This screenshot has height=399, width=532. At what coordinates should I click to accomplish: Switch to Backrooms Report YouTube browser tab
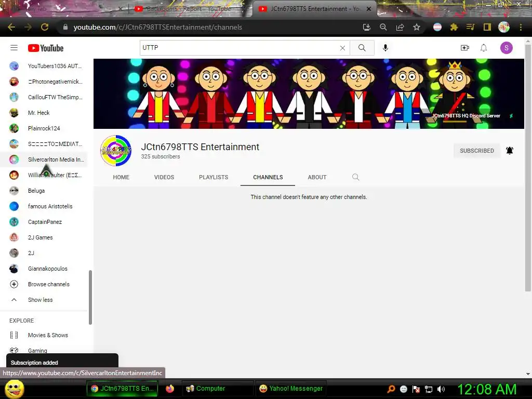(188, 9)
